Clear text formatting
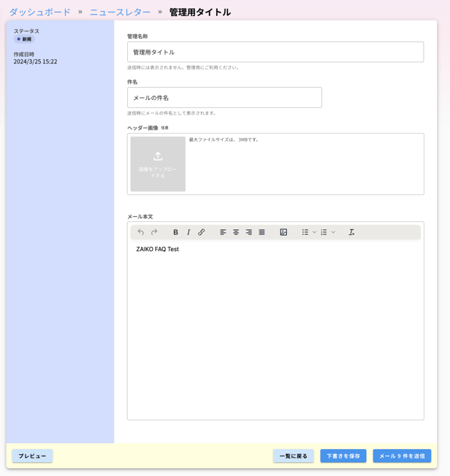The height and width of the screenshot is (476, 450). [x=351, y=232]
